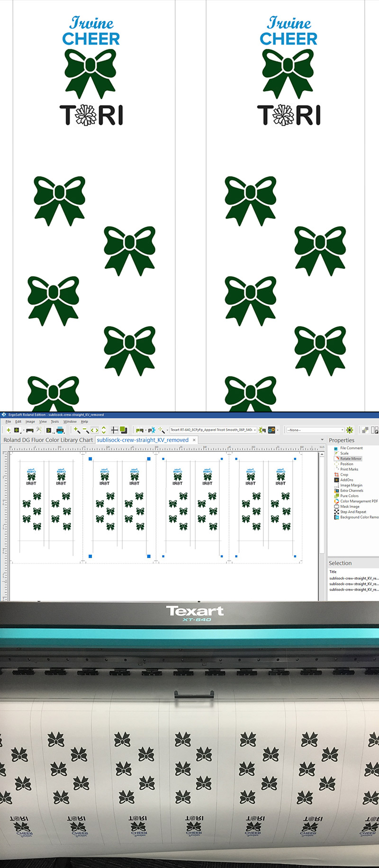Open the document tab list dropdown arrow
The height and width of the screenshot is (868, 379).
[x=322, y=440]
